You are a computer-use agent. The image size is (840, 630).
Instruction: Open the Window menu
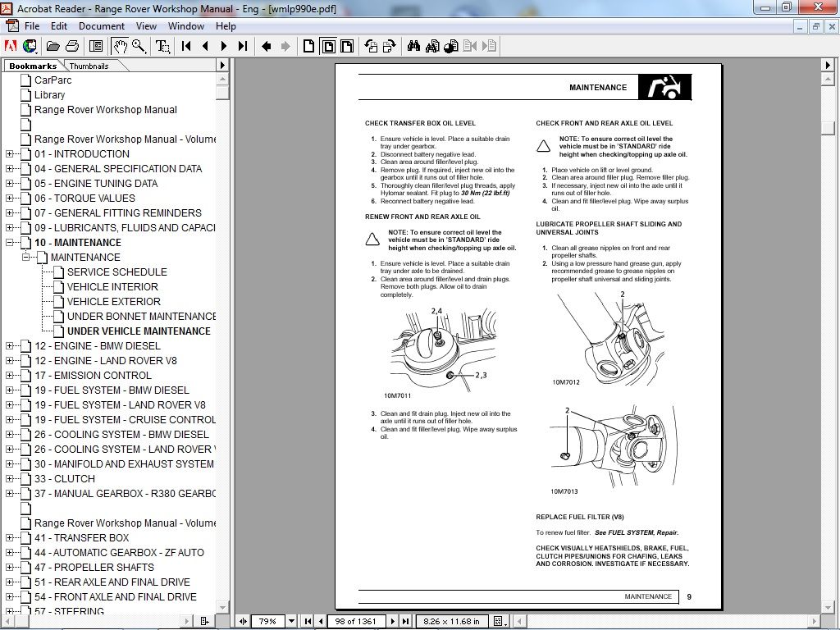[186, 25]
